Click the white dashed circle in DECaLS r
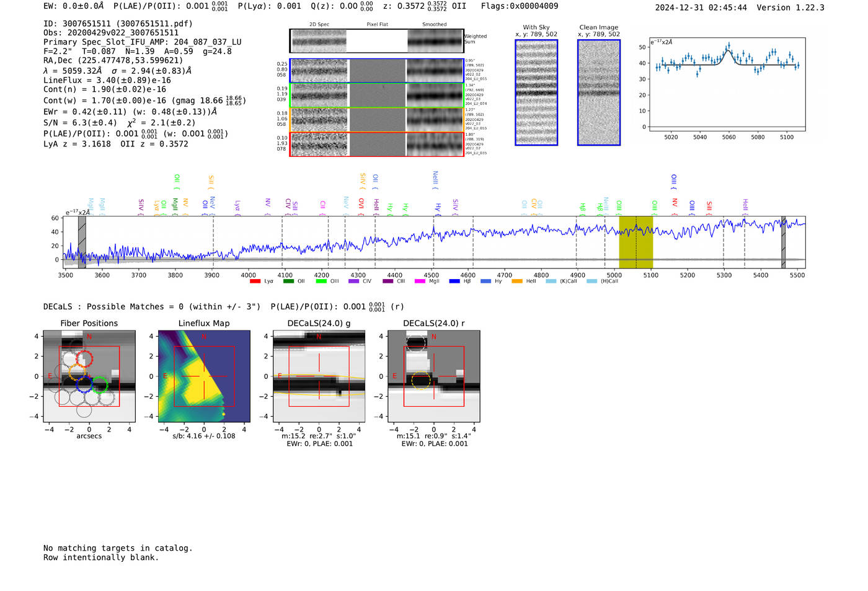 point(416,343)
